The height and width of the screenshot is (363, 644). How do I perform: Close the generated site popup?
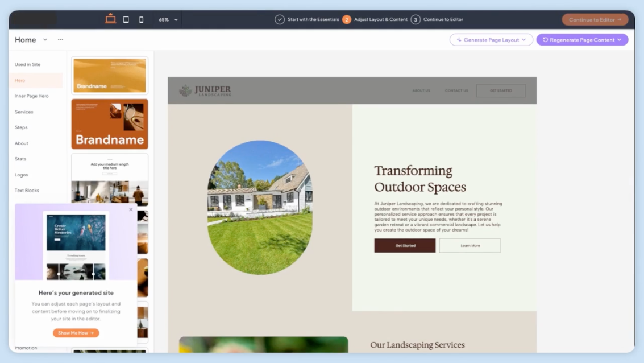tap(131, 209)
